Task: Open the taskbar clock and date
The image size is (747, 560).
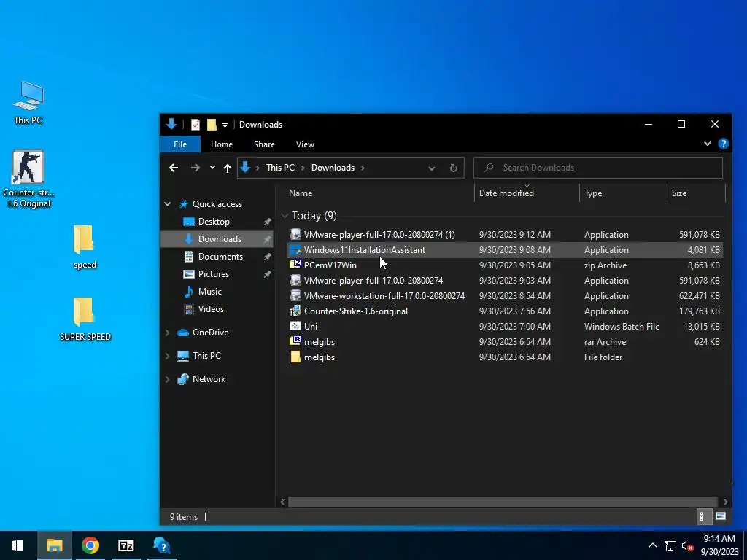Action: [x=719, y=545]
